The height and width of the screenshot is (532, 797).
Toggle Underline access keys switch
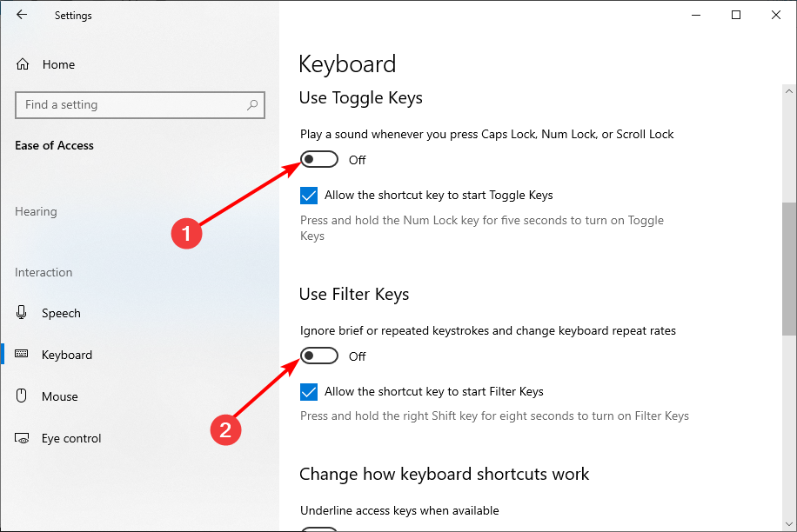pos(319,529)
